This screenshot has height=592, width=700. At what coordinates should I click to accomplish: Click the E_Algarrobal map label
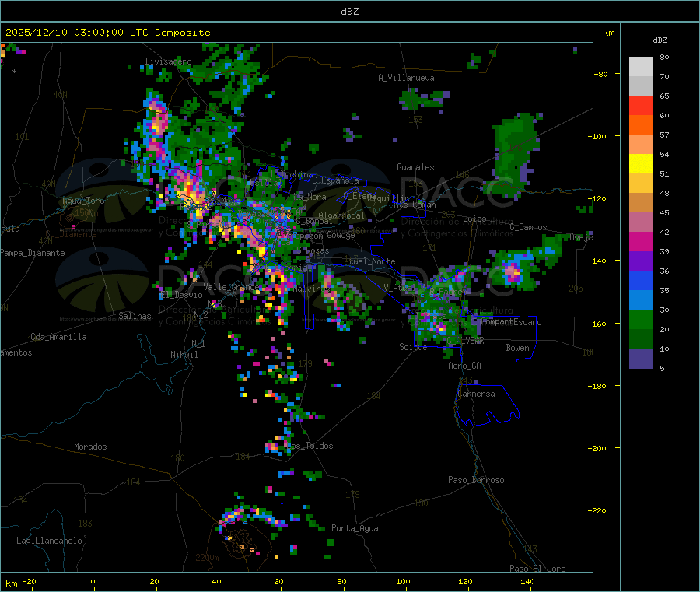pyautogui.click(x=337, y=215)
